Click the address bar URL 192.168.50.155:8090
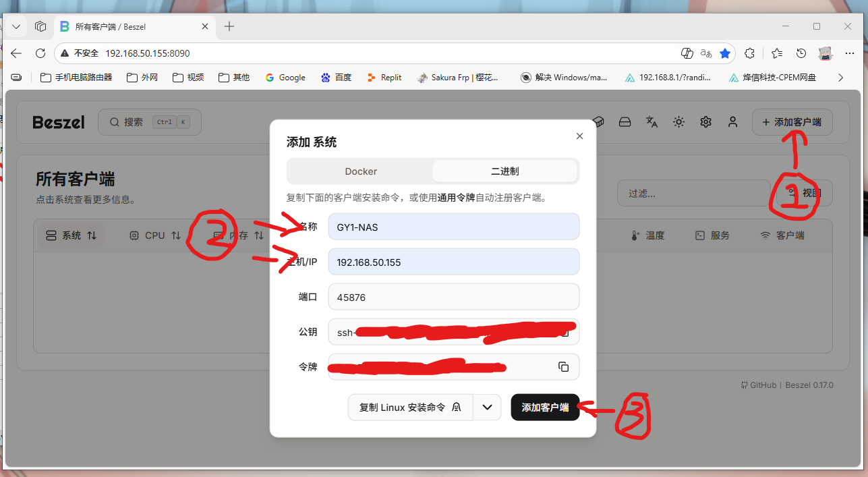 tap(148, 53)
